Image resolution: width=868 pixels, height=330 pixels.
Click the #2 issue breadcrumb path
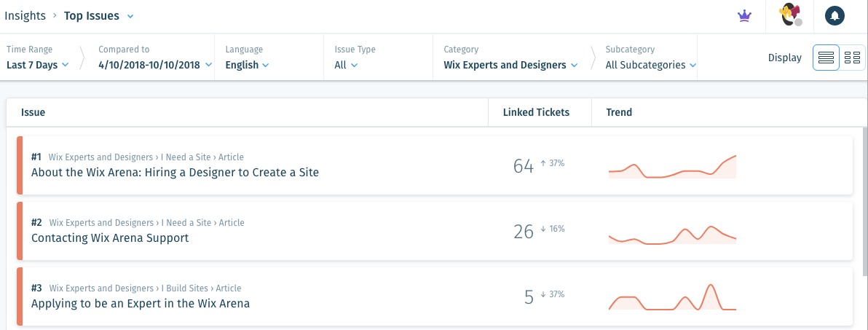(146, 223)
